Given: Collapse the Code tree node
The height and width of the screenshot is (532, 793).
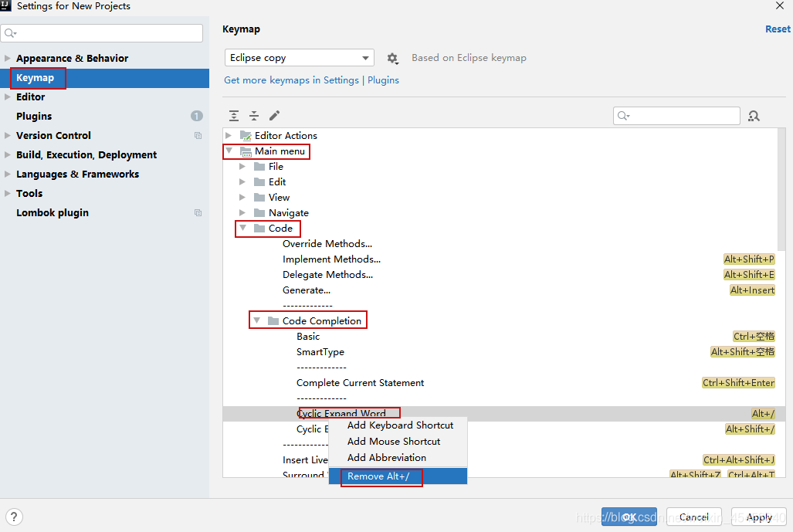Looking at the screenshot, I should (x=242, y=228).
